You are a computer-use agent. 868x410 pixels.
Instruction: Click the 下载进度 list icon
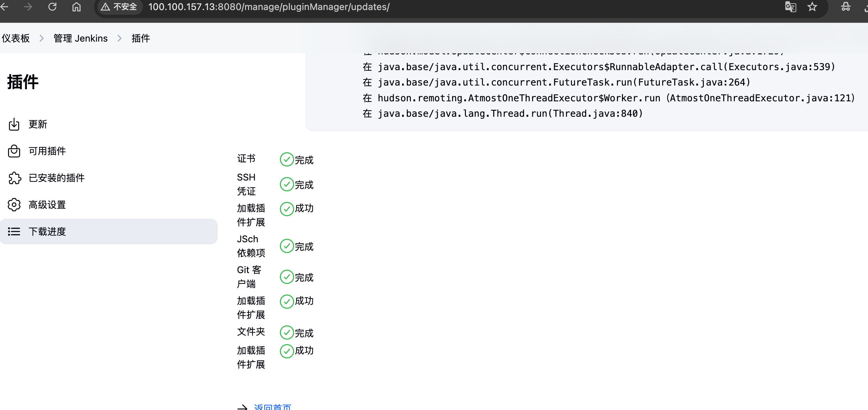point(14,232)
